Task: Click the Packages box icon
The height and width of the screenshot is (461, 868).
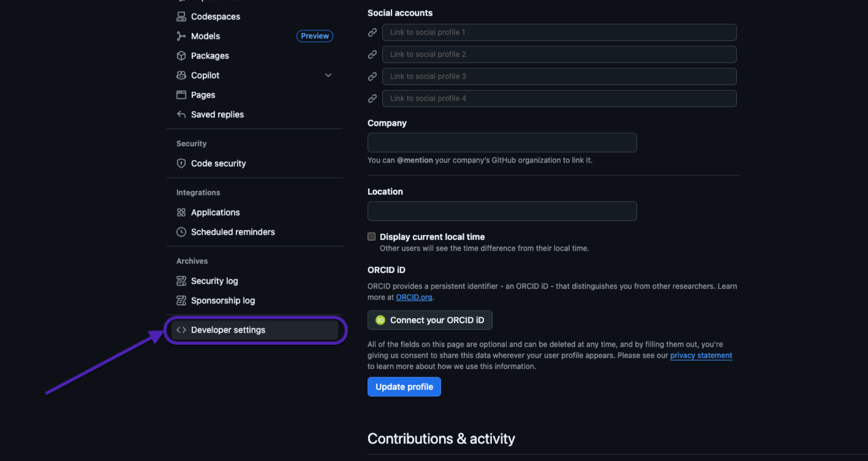Action: [x=181, y=55]
